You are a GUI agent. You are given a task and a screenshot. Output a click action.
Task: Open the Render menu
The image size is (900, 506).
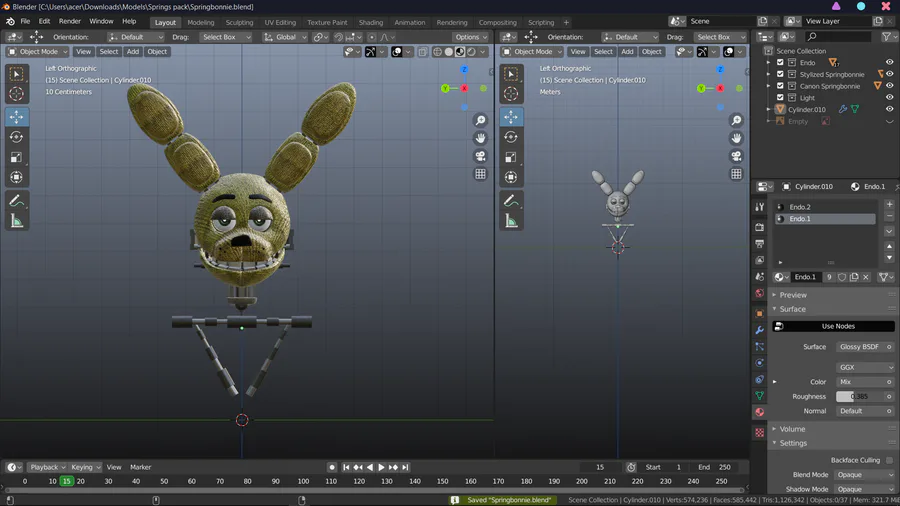tap(70, 21)
